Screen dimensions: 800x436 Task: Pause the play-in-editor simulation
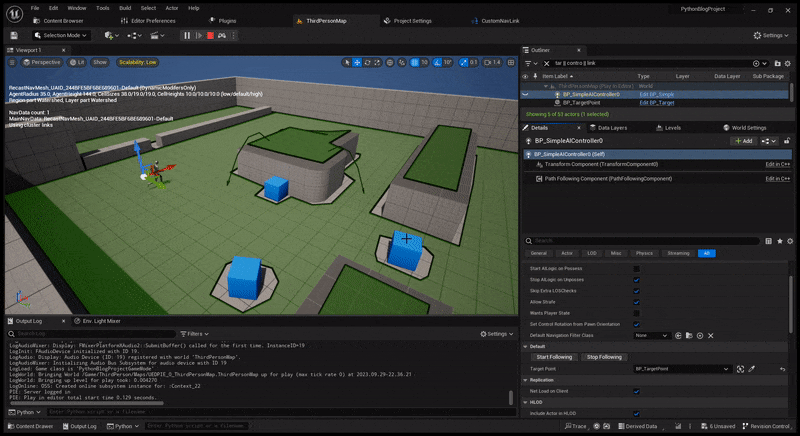[187, 35]
